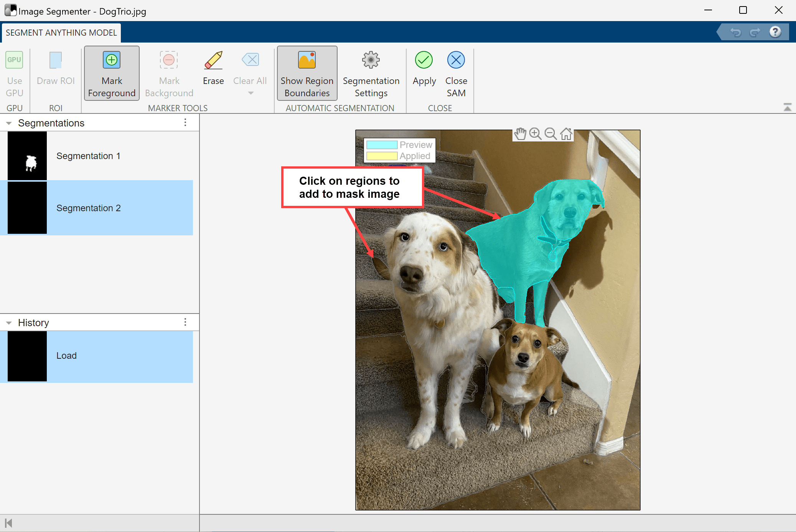Click the restore view home icon
Viewport: 796px width, 532px height.
(x=566, y=134)
